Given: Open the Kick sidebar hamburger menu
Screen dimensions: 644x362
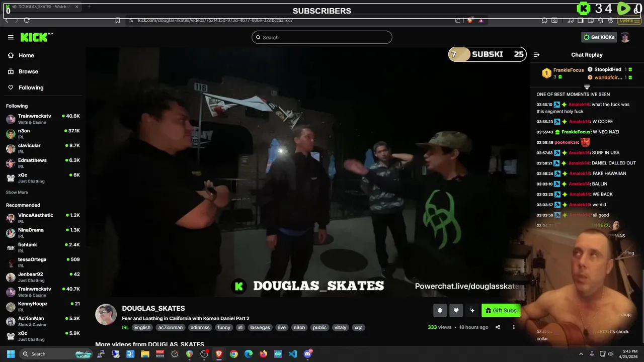Looking at the screenshot, I should click(11, 37).
